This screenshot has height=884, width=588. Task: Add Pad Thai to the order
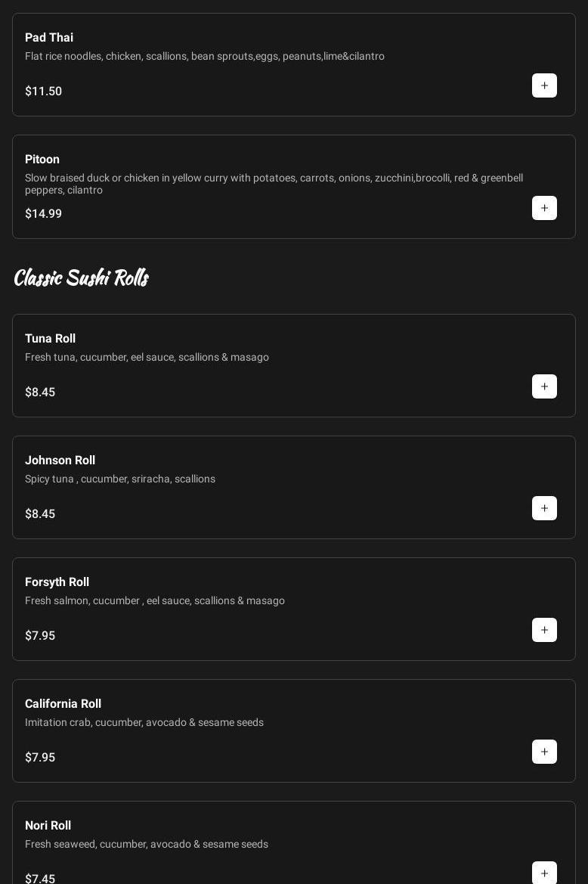point(544,85)
